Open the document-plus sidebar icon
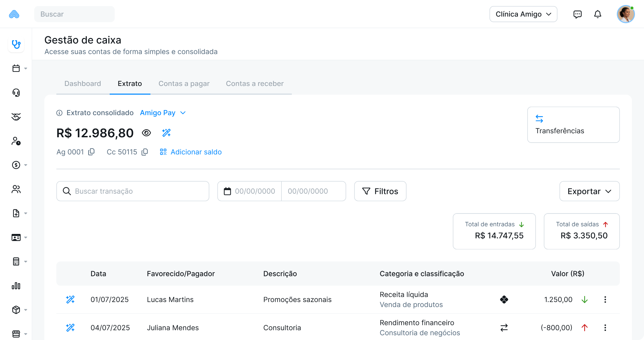Screen dimensions: 644x340 coord(16,213)
